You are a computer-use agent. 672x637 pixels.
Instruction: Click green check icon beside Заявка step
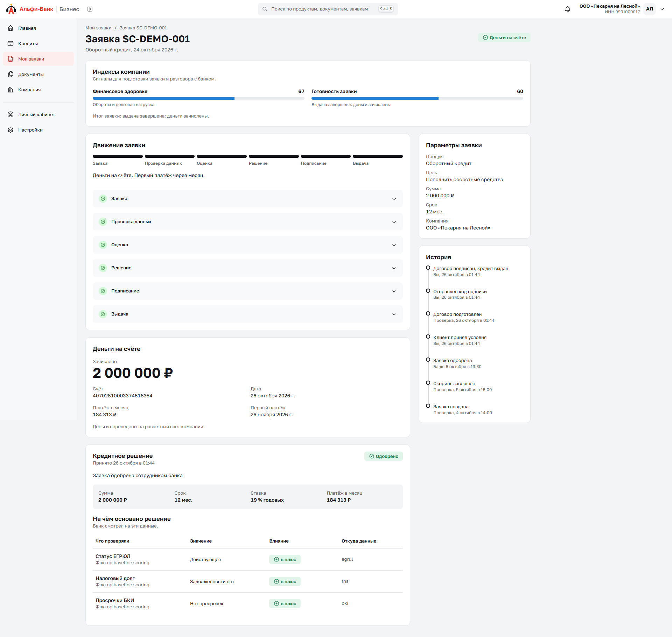tap(103, 199)
